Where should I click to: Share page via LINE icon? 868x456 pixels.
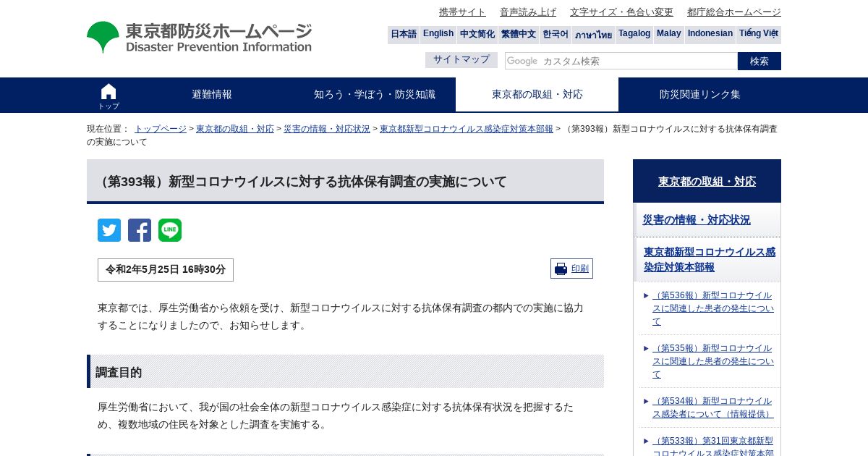coord(170,230)
